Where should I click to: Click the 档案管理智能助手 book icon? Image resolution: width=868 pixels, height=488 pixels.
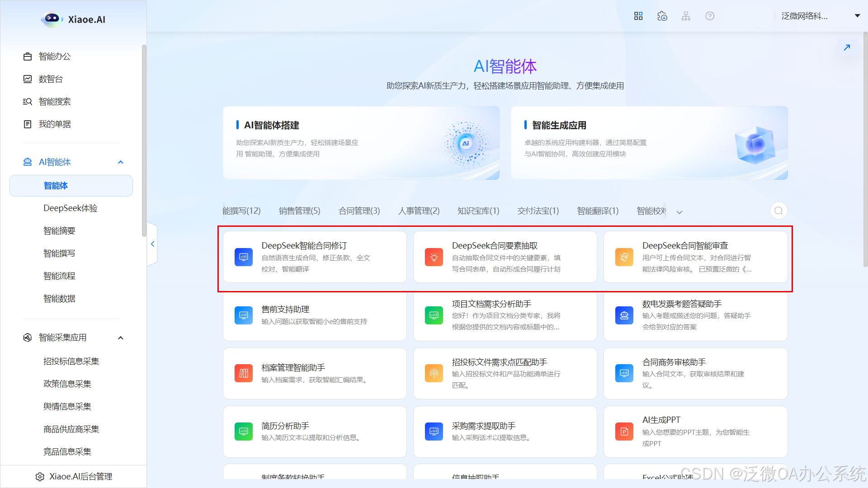[x=243, y=373]
